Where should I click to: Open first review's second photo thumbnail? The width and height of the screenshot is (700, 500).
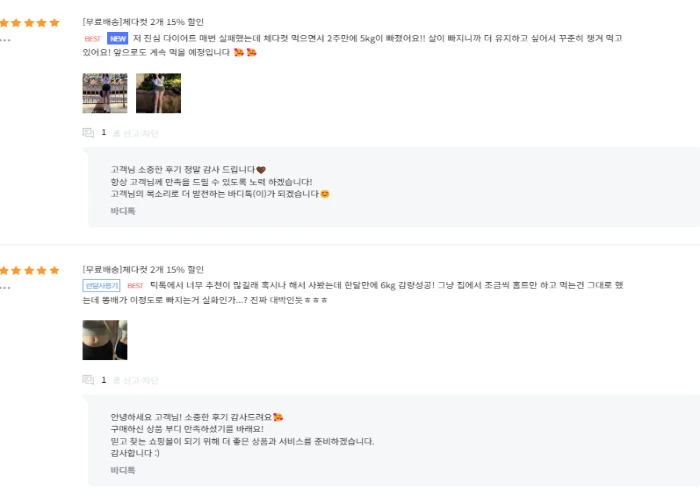tap(158, 93)
